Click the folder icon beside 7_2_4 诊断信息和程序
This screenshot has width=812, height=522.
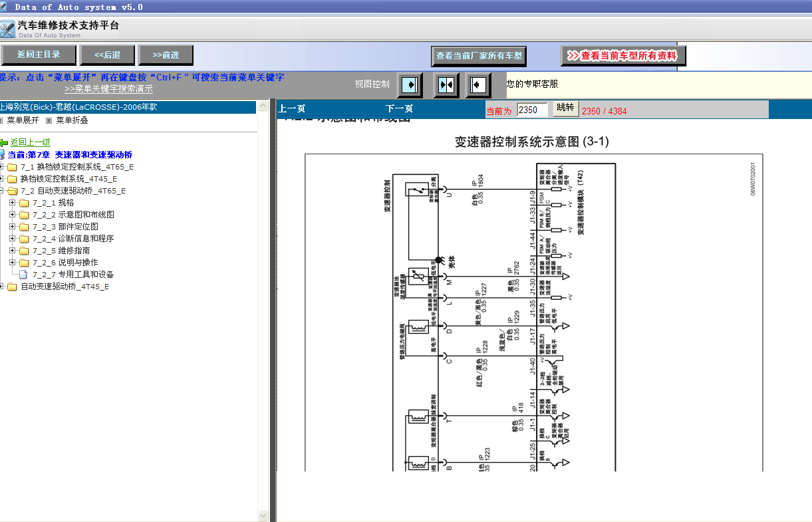[24, 239]
